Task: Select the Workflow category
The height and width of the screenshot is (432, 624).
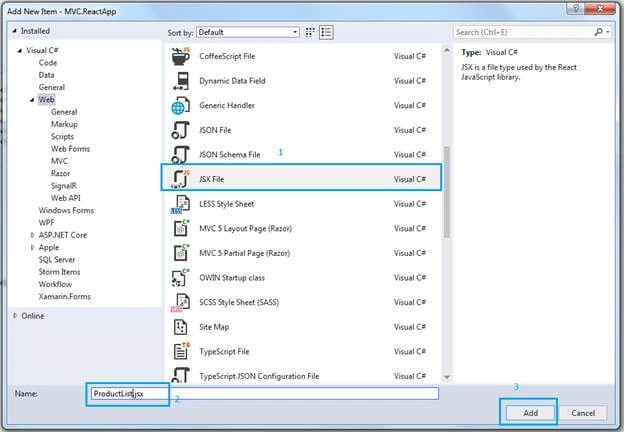Action: coord(55,284)
